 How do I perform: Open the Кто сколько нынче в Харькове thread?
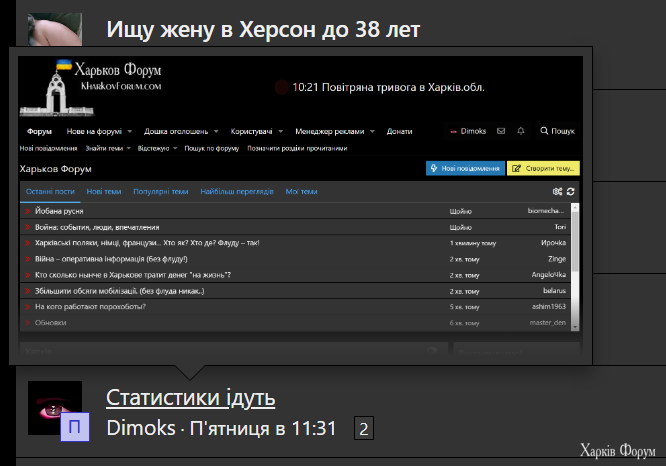click(x=133, y=275)
